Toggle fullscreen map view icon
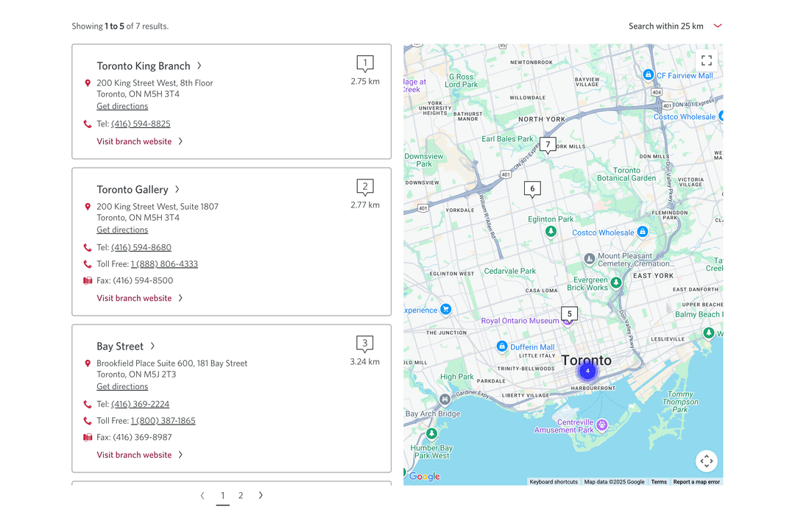 click(706, 61)
